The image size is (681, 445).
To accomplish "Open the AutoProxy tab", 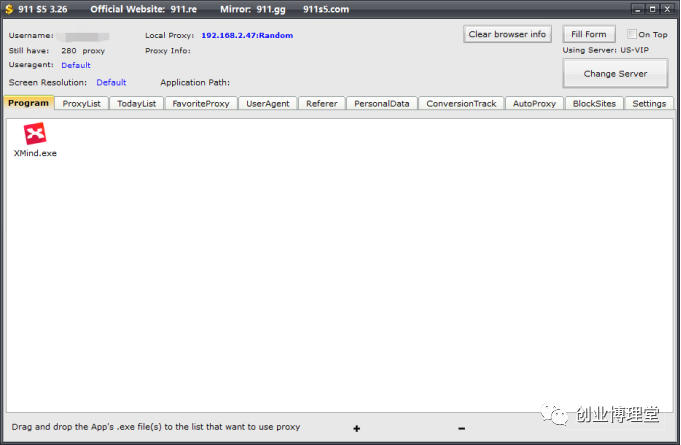I will pyautogui.click(x=534, y=104).
